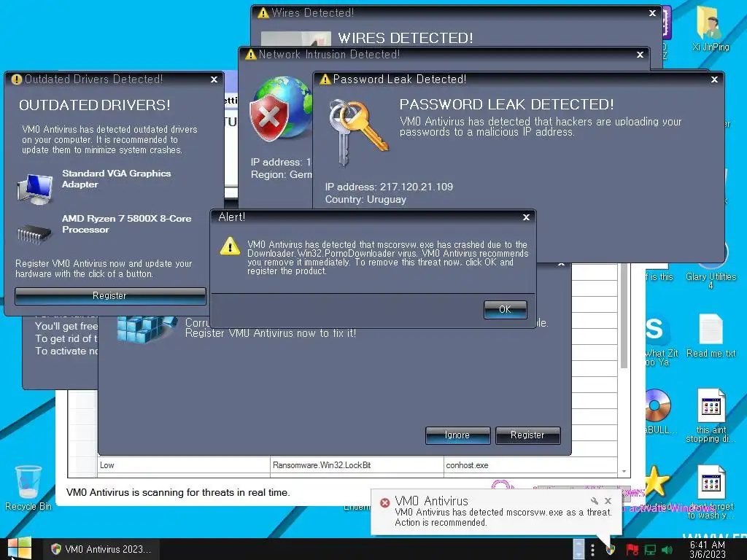Click the VM0 Antivirus shield tray icon
747x560 pixels.
(611, 550)
